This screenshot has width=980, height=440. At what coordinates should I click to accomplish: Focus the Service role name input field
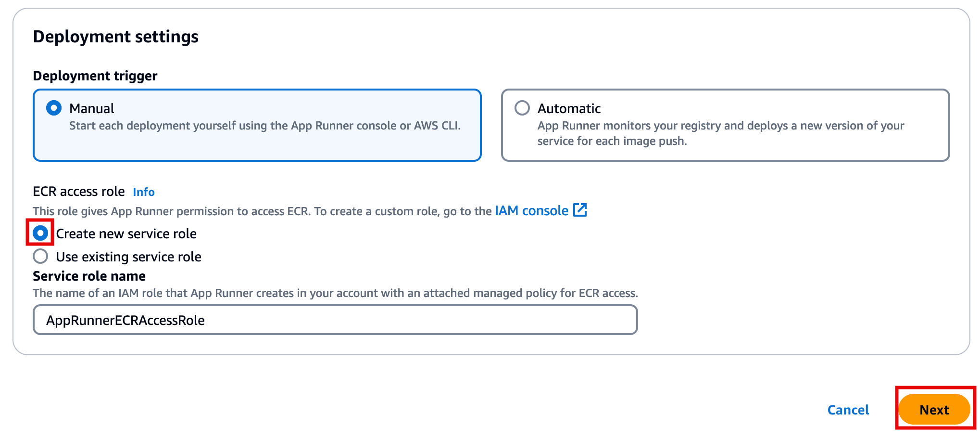pyautogui.click(x=335, y=320)
